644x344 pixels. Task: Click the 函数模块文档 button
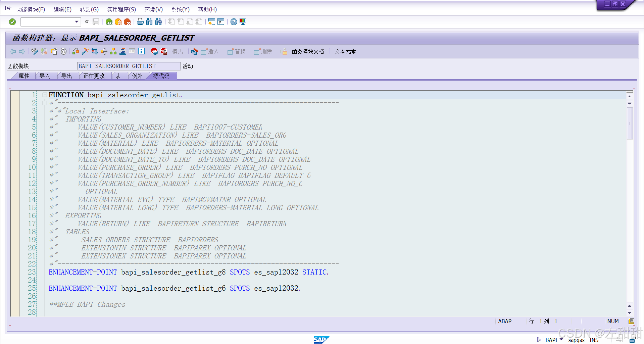point(308,51)
